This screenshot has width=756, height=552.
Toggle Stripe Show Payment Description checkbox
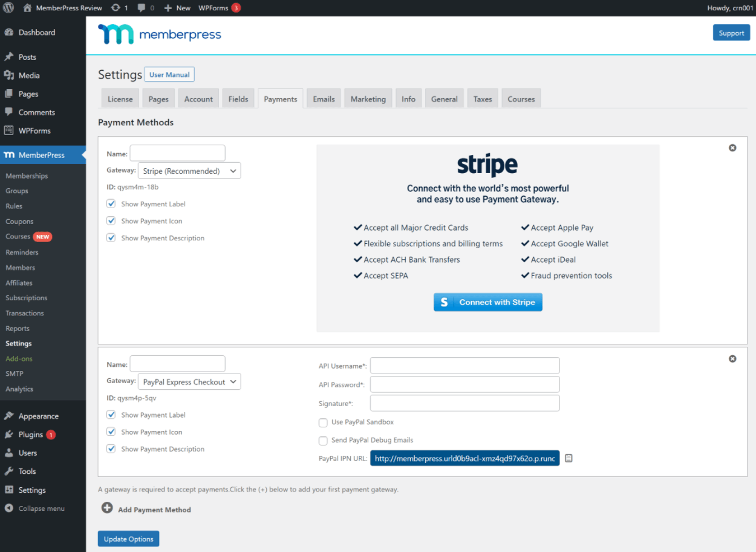click(x=111, y=238)
